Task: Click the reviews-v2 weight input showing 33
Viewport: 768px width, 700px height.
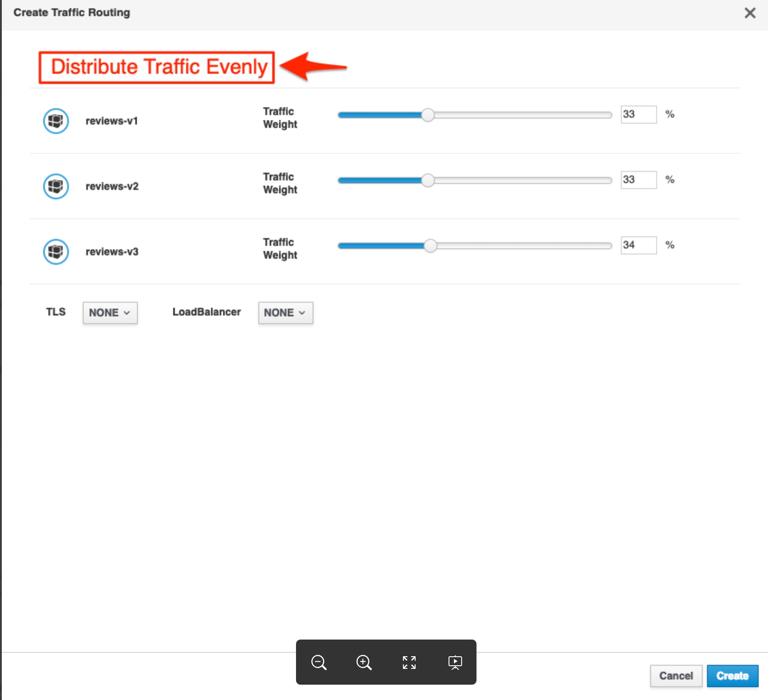Action: click(x=638, y=180)
